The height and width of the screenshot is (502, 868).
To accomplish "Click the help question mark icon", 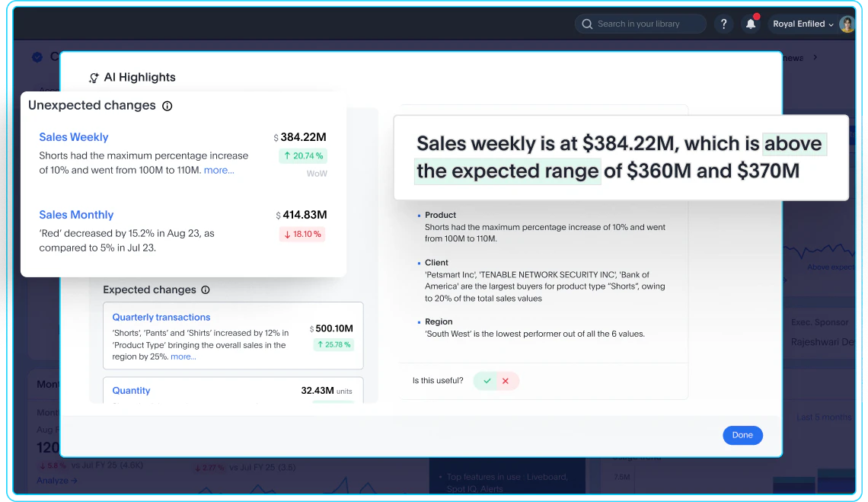I will tap(723, 24).
